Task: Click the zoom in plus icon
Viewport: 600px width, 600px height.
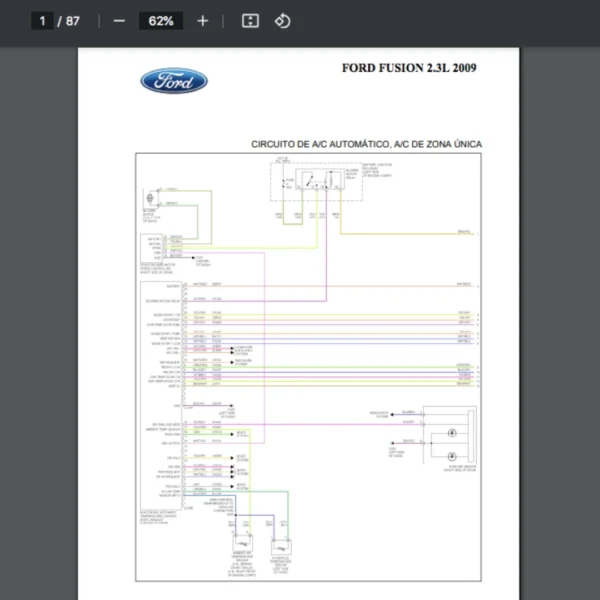Action: point(203,21)
